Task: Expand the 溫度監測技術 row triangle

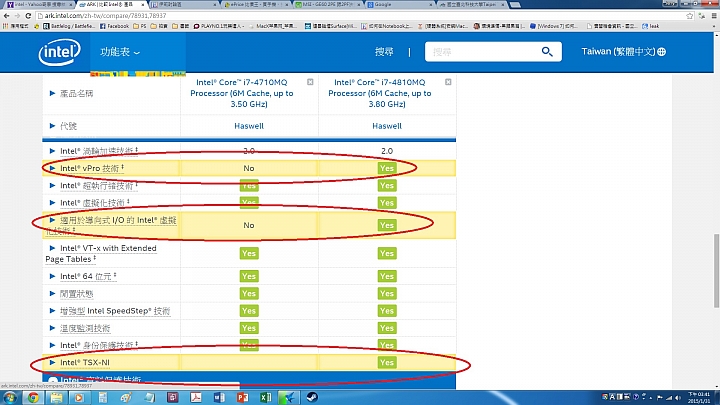Action: 52,328
